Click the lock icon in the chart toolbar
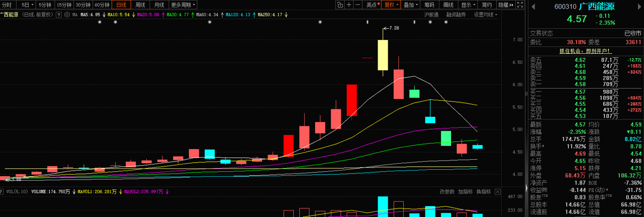The image size is (644, 217). coord(339,5)
